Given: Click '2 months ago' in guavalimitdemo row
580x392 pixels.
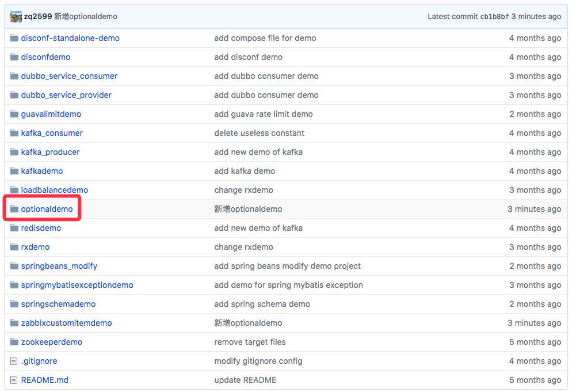Looking at the screenshot, I should coord(535,114).
